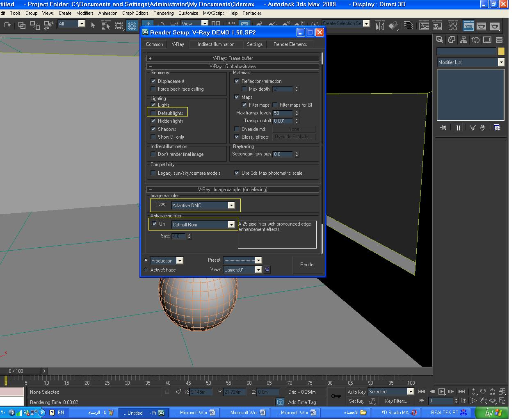The width and height of the screenshot is (525, 420).
Task: Toggle Displacement checkbox
Action: pos(153,81)
